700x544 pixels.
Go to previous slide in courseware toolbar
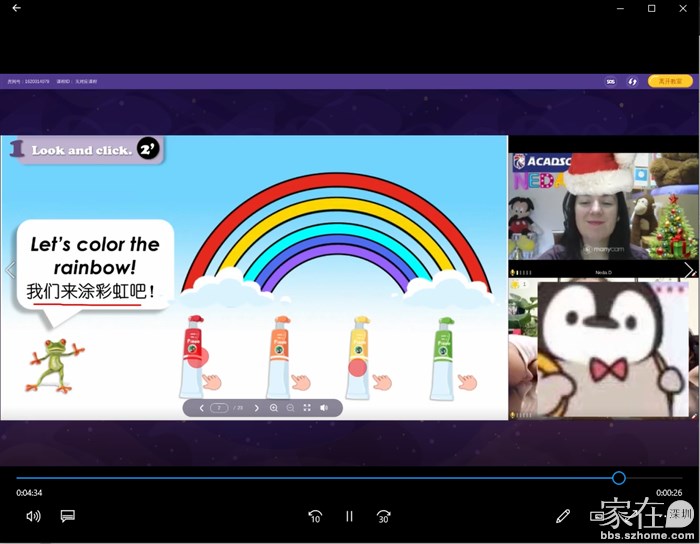pos(201,408)
